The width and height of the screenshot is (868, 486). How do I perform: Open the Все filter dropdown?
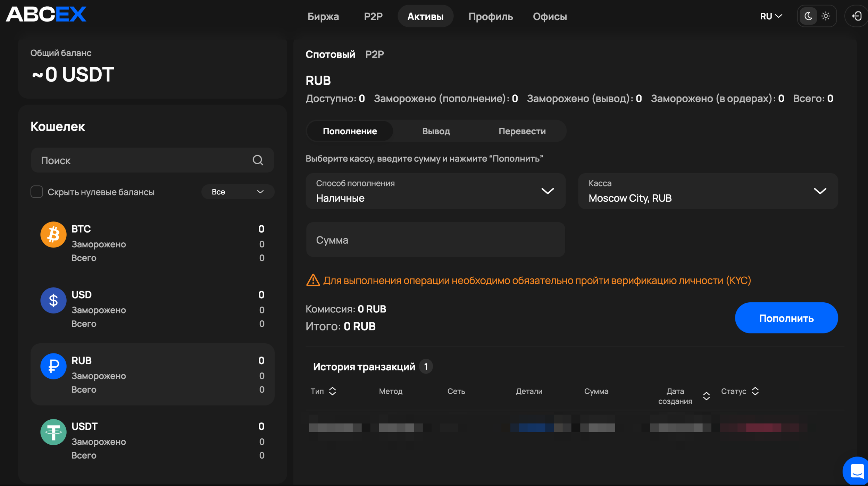pyautogui.click(x=238, y=192)
